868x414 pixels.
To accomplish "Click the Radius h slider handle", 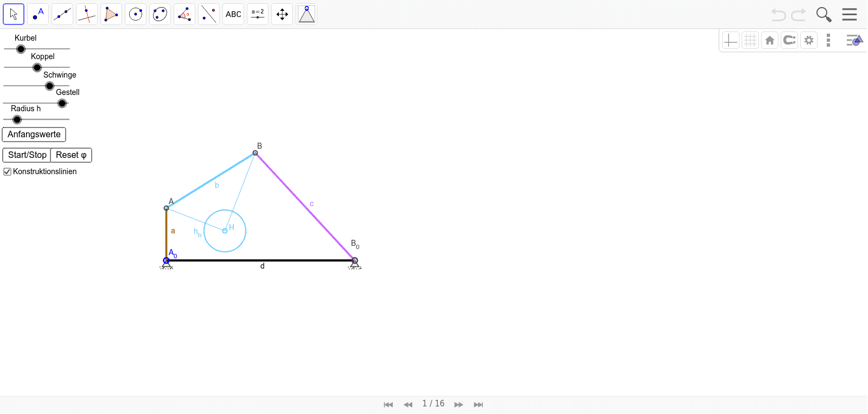I will [17, 120].
